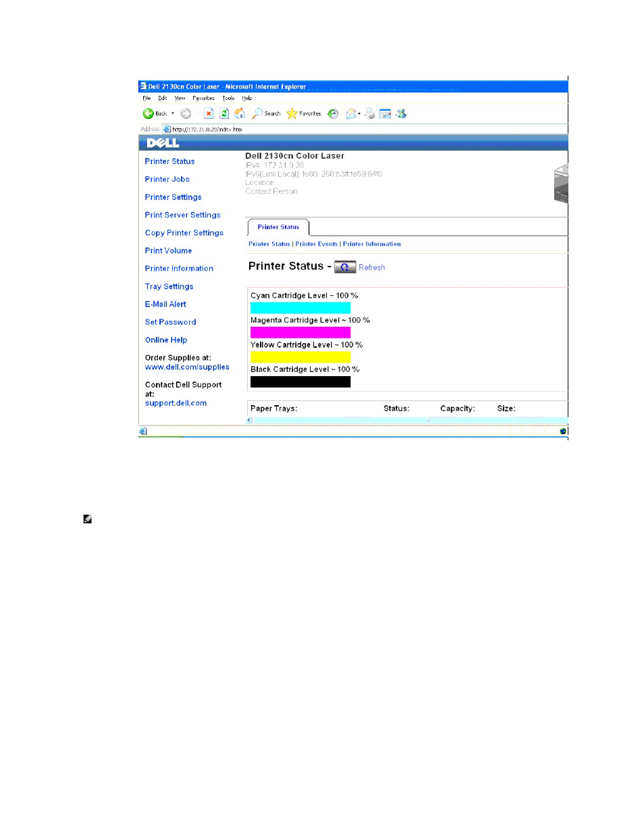Click the Back navigation button

tap(155, 113)
